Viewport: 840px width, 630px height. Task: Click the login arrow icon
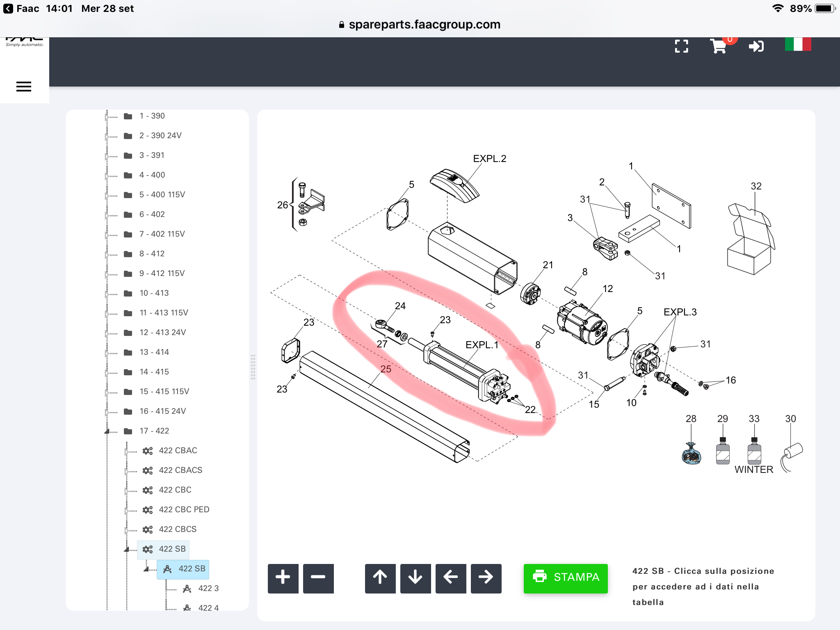[x=756, y=46]
